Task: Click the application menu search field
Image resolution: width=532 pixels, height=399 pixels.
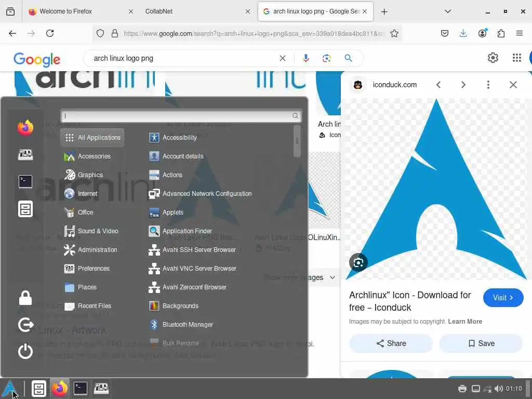Action: tap(181, 116)
